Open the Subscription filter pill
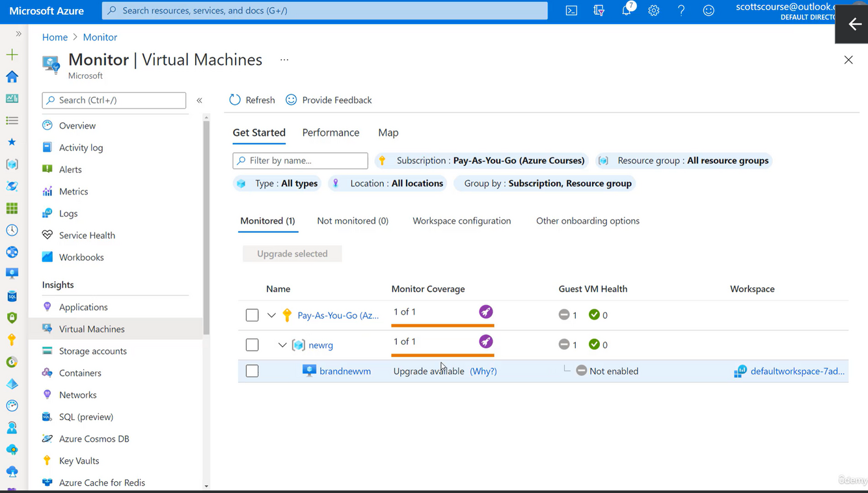Viewport: 868px width, 493px height. pos(481,161)
